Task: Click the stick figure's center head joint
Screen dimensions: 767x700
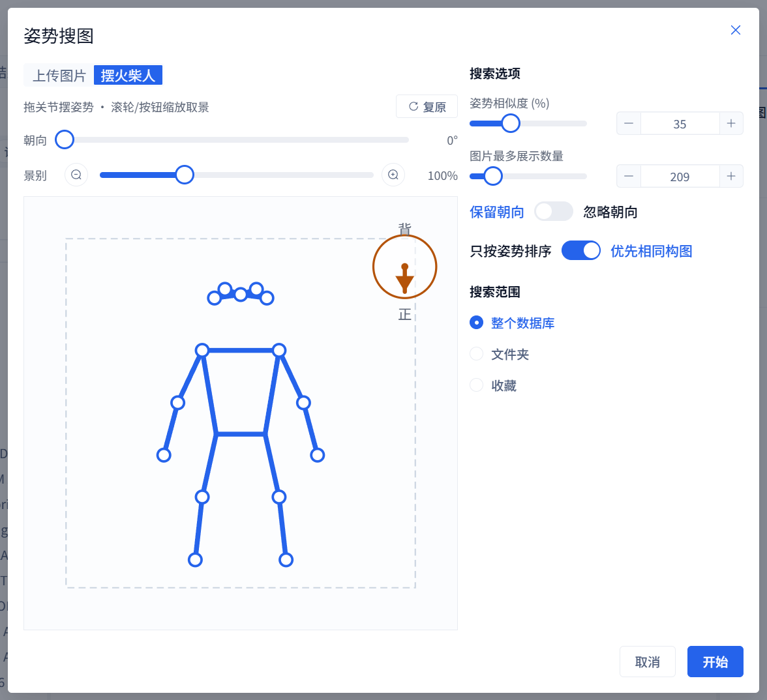Action: click(x=241, y=295)
